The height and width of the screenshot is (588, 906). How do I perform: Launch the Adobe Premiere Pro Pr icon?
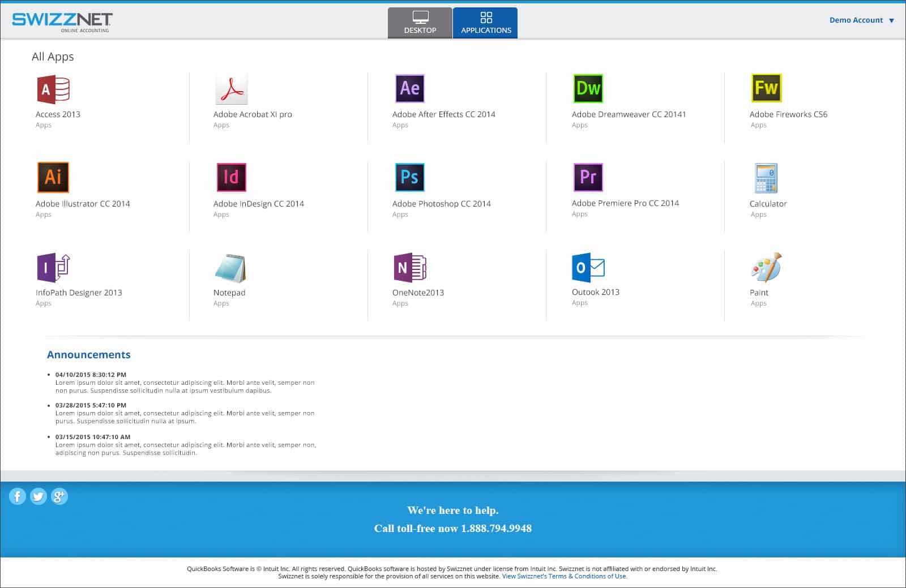588,177
